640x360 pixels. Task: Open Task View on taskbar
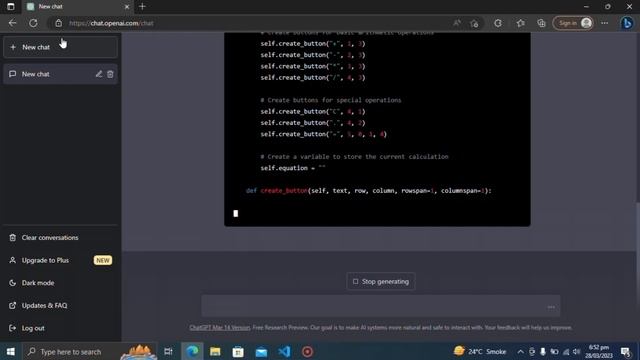tap(168, 351)
